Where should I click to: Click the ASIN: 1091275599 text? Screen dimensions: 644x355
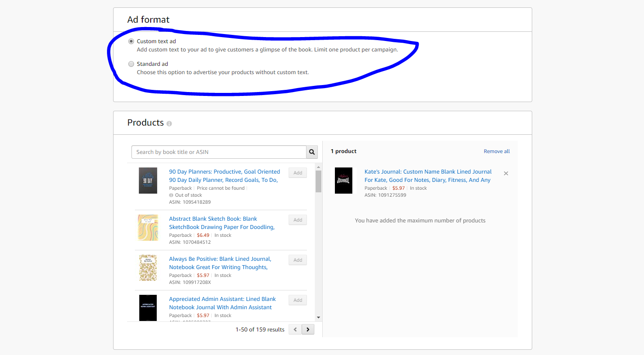point(386,195)
